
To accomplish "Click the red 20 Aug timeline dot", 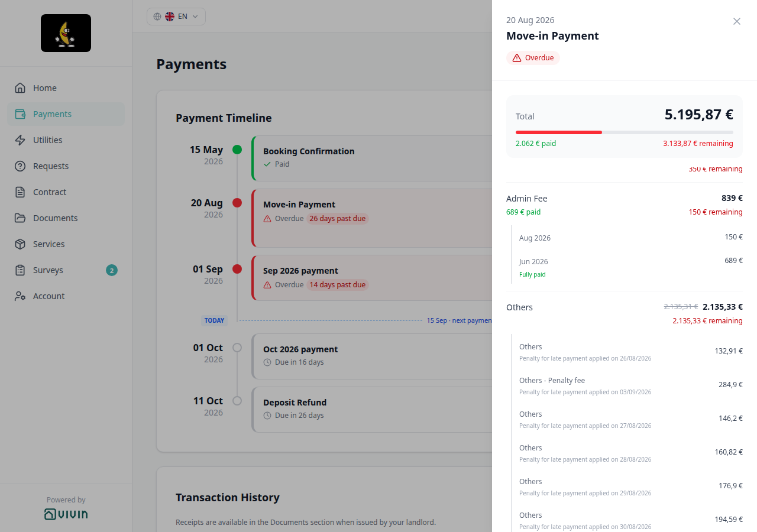I will click(x=237, y=203).
